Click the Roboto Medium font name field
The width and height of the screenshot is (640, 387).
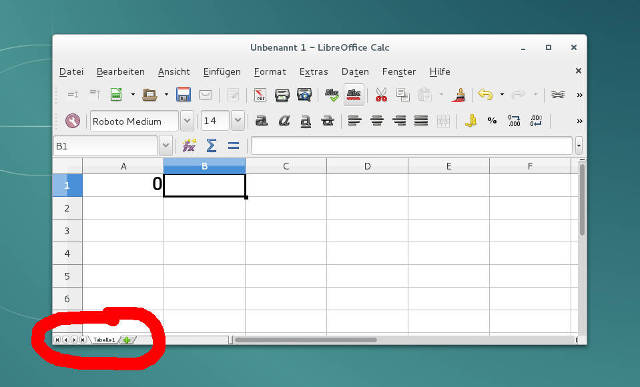(134, 121)
